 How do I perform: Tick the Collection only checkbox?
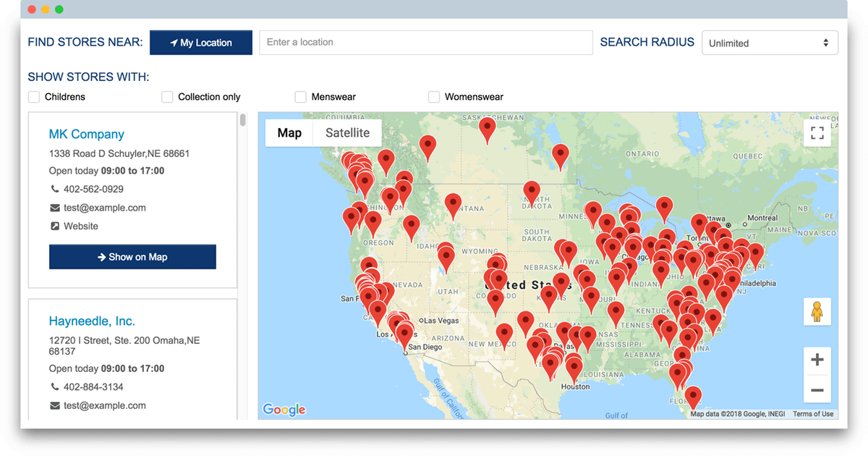tap(167, 97)
